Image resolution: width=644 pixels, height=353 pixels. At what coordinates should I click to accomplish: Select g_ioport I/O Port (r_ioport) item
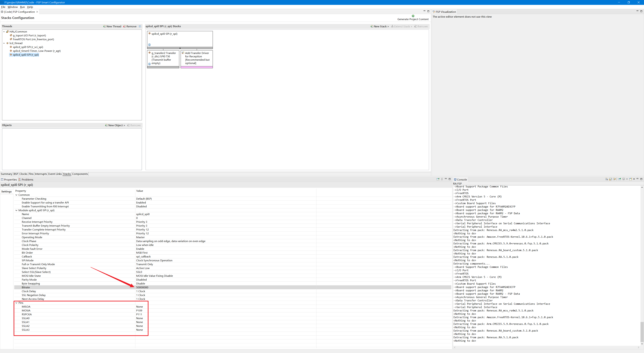point(29,36)
